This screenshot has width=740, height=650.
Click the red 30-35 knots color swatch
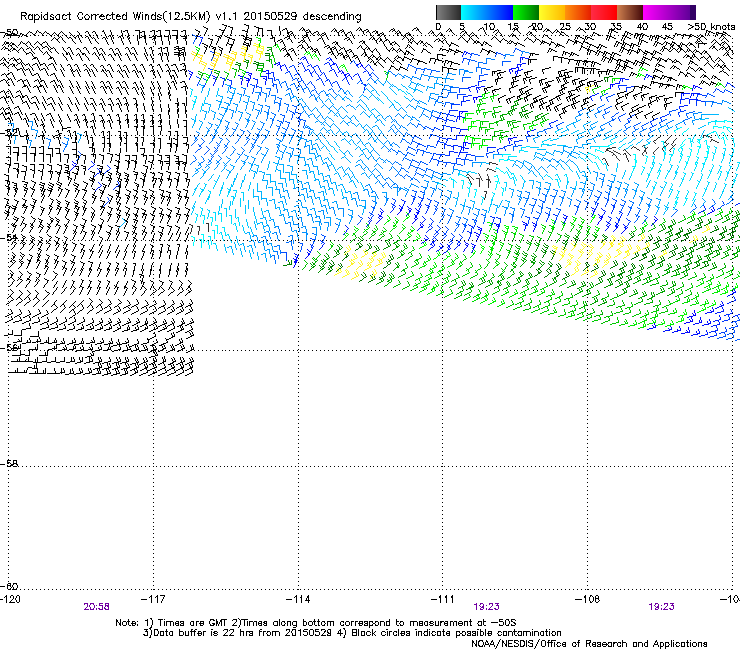604,12
